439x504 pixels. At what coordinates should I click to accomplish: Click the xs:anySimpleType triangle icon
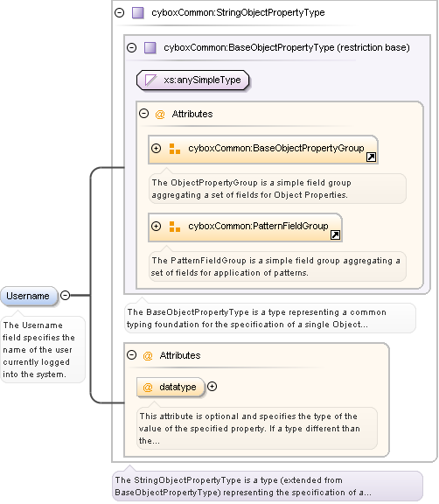(x=151, y=80)
